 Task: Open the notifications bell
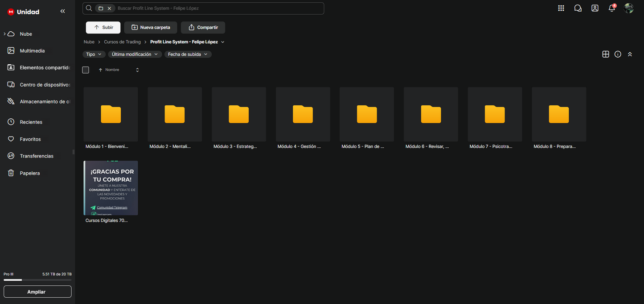pyautogui.click(x=611, y=8)
